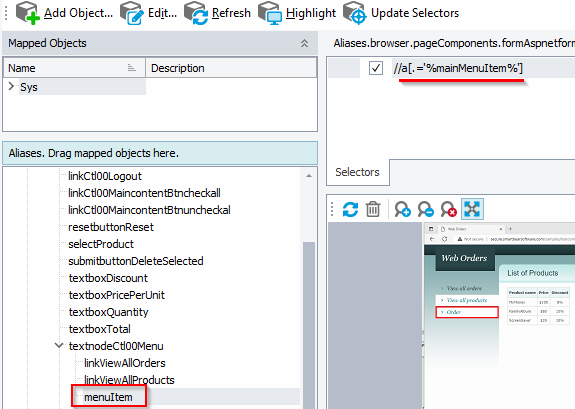Viewport: 575px width, 409px height.
Task: Delete image using the trash can icon
Action: (x=373, y=209)
